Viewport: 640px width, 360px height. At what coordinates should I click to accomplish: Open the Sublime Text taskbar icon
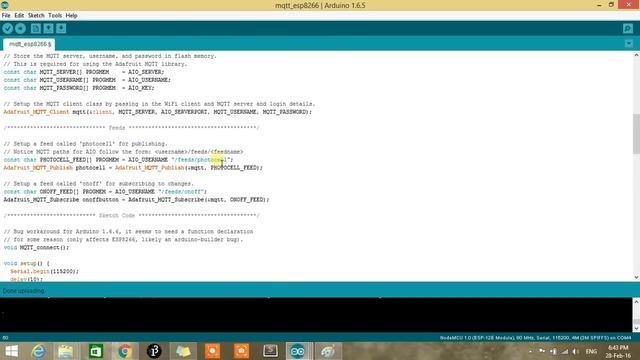coord(270,351)
